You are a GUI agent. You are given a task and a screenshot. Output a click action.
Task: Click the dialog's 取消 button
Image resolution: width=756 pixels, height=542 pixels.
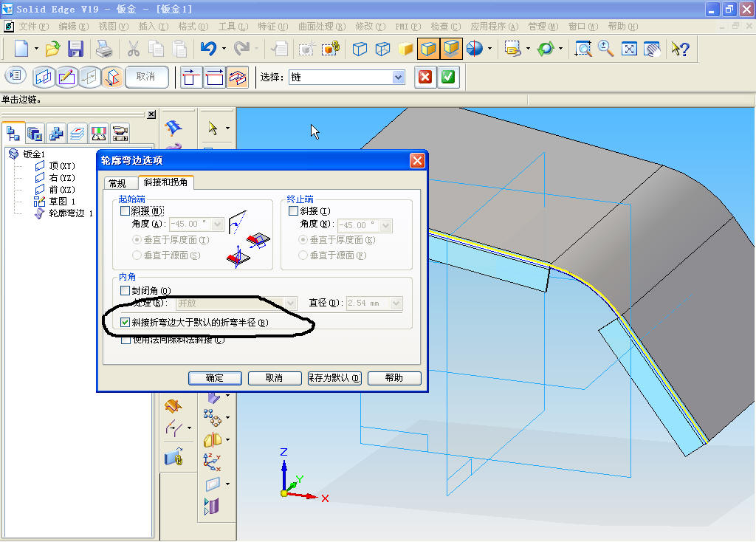coord(275,378)
